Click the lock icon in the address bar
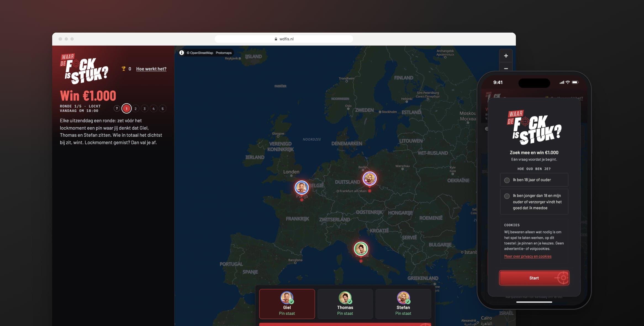This screenshot has height=326, width=644. coord(276,39)
